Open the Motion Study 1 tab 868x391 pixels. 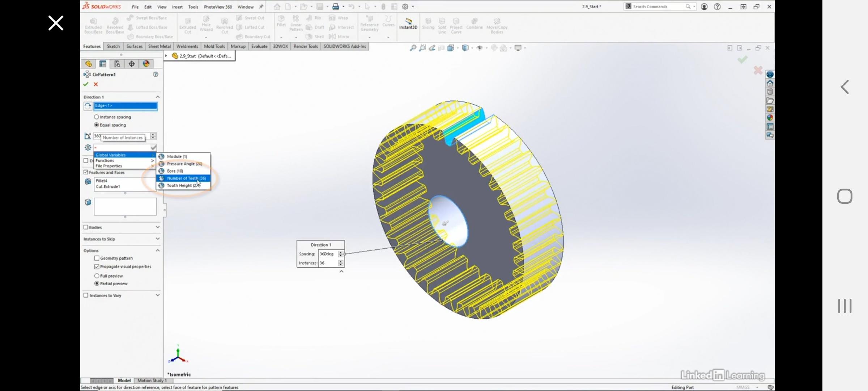(152, 381)
